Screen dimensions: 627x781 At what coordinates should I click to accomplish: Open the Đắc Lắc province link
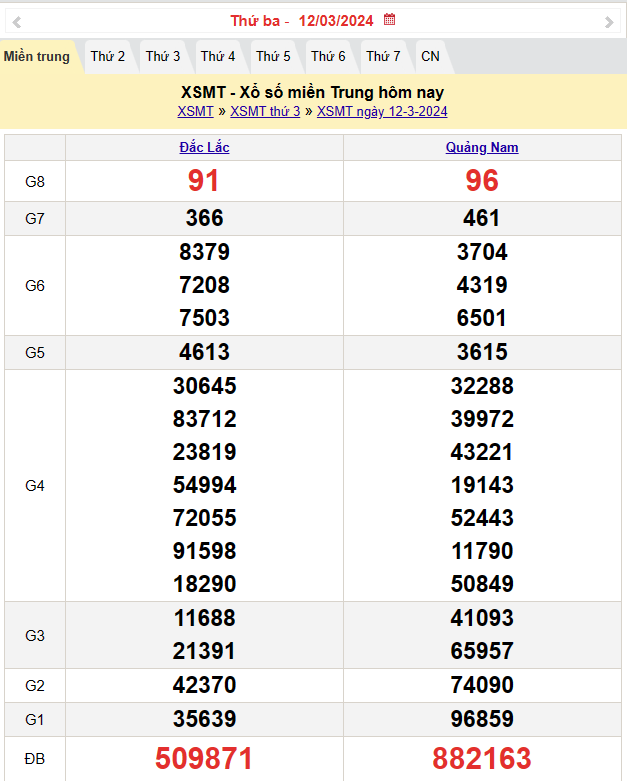204,147
